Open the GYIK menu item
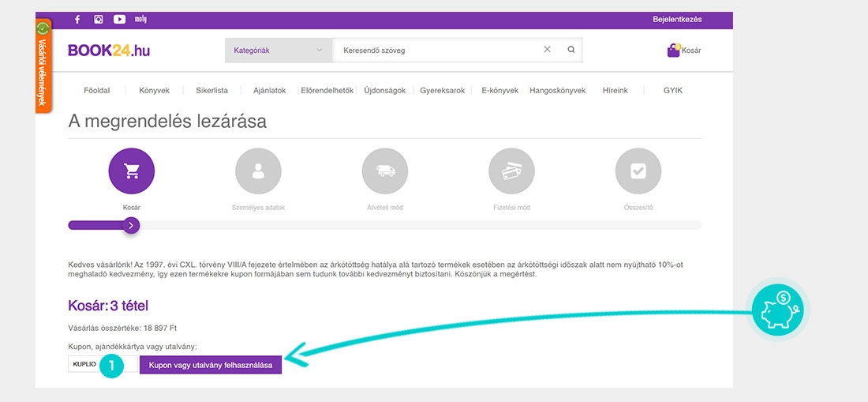This screenshot has height=402, width=868. (673, 91)
